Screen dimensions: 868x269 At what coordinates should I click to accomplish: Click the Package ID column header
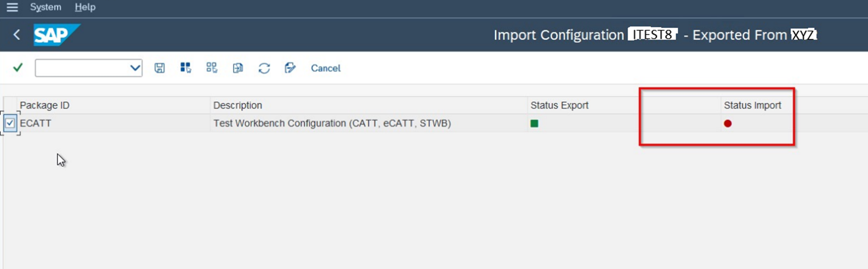click(44, 105)
